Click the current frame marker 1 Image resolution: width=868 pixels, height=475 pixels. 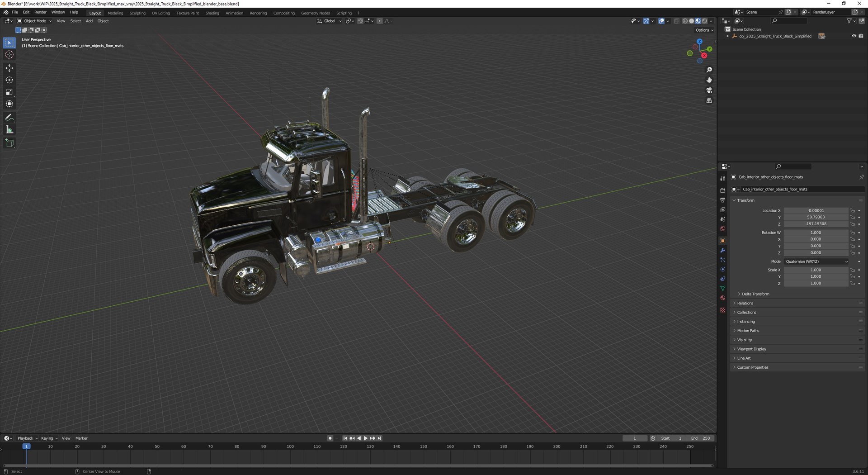click(26, 446)
